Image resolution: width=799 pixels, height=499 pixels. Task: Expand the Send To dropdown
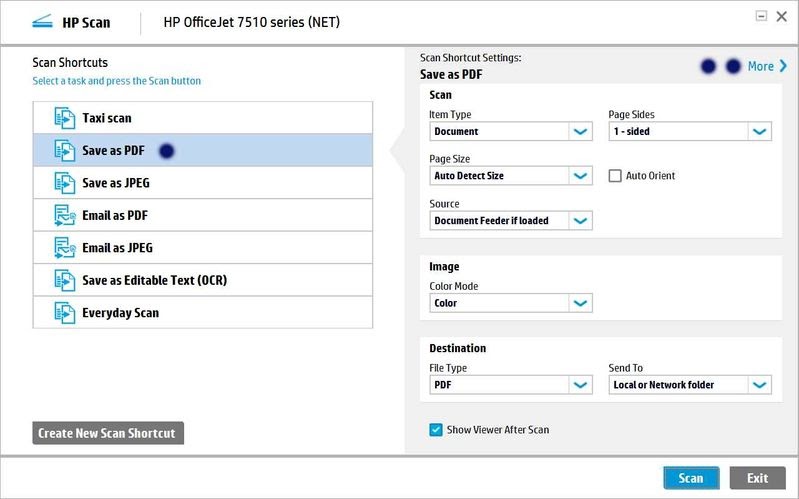(690, 385)
